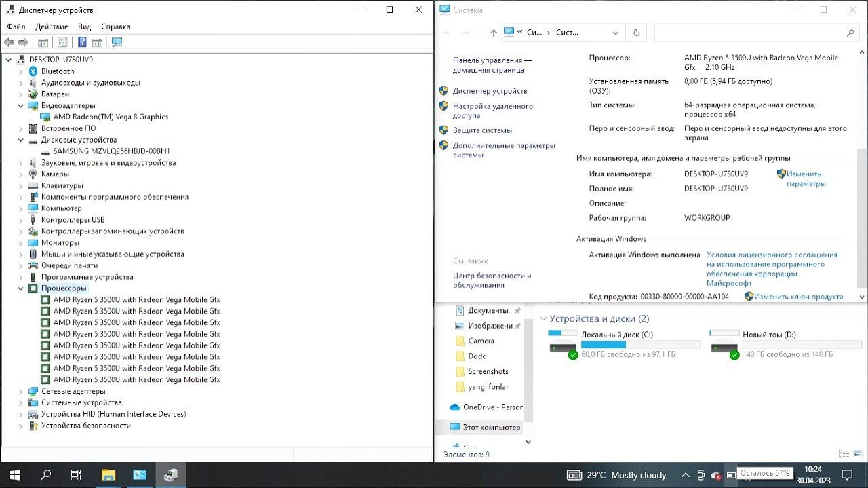Expand the Камеры category

pyautogui.click(x=21, y=174)
